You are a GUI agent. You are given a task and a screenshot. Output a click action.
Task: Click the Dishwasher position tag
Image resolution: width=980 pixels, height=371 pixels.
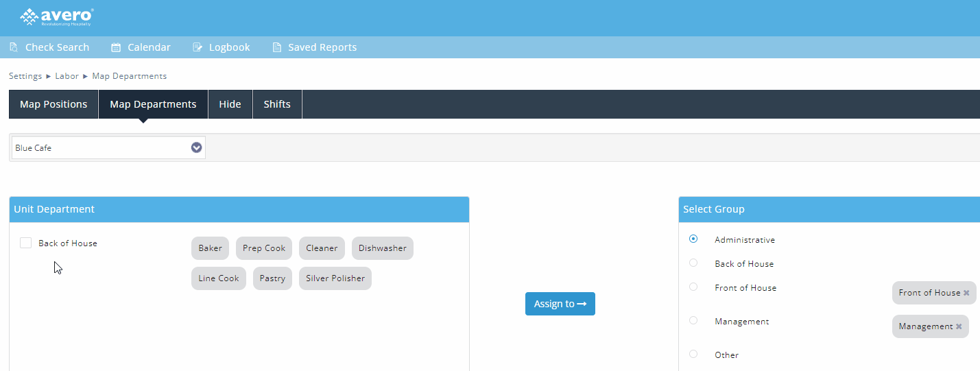tap(382, 248)
